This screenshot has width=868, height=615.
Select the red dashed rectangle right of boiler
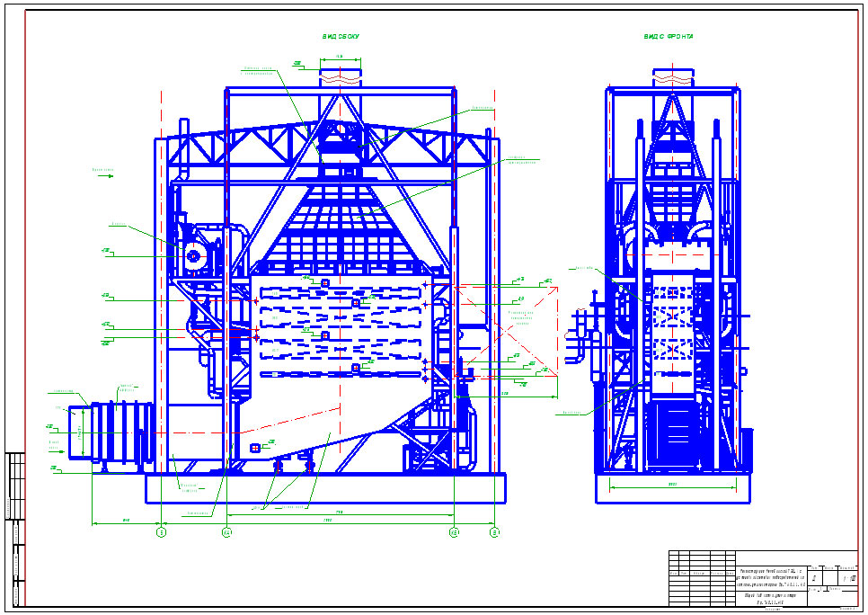click(x=505, y=331)
